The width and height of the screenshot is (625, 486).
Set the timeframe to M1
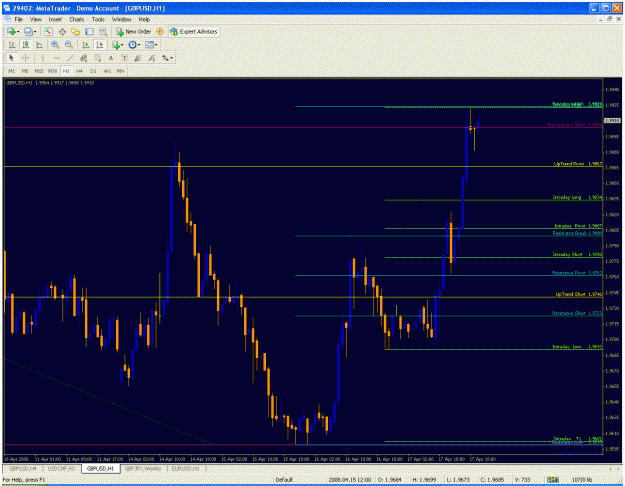click(12, 71)
